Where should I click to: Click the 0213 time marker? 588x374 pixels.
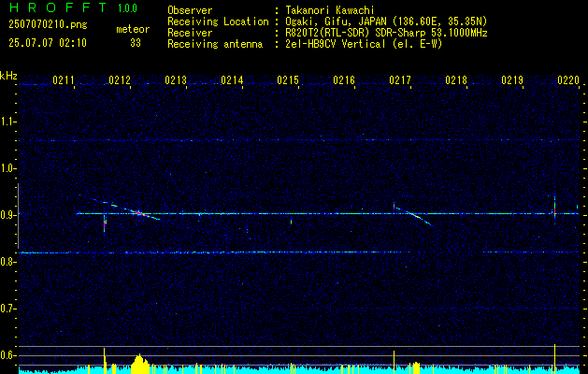point(176,79)
